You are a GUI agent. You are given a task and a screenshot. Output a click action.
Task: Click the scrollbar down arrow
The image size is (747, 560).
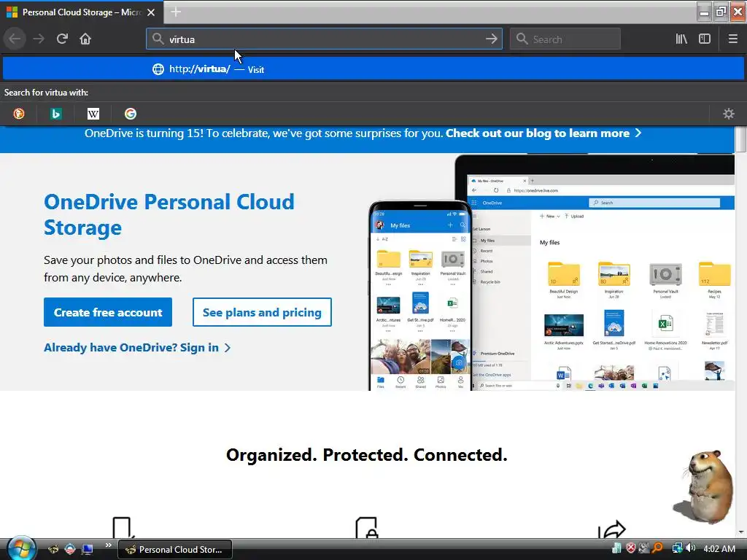point(740,532)
